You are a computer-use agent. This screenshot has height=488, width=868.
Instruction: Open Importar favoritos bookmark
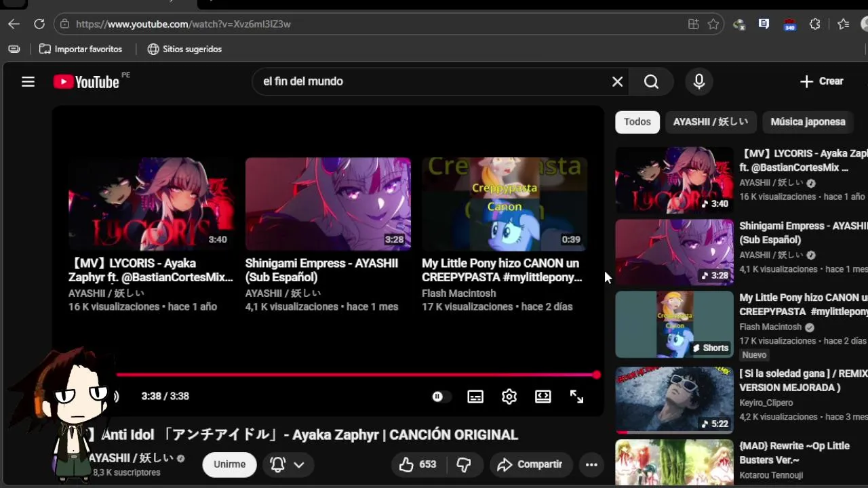(81, 49)
